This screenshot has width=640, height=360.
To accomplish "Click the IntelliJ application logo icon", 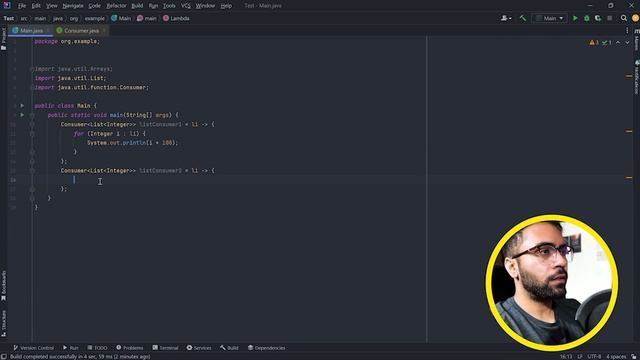I will 7,5.
